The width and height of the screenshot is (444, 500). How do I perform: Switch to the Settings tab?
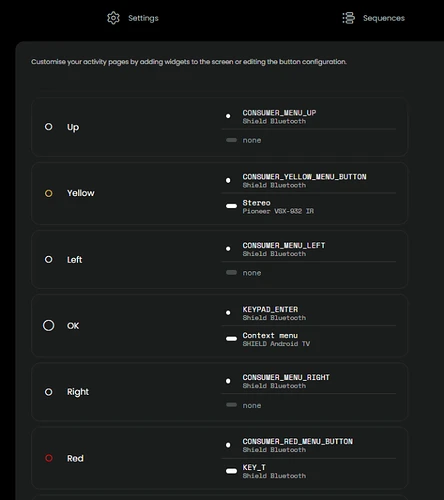pyautogui.click(x=133, y=18)
